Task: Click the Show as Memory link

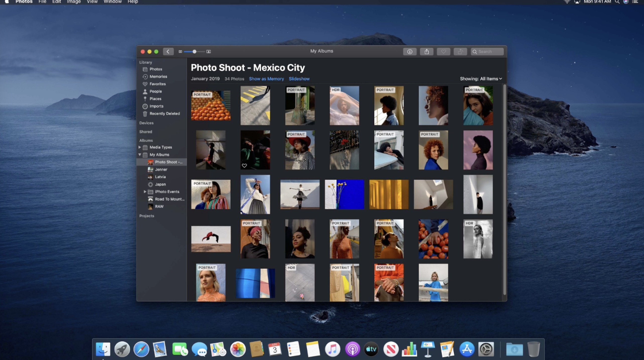Action: [x=266, y=79]
